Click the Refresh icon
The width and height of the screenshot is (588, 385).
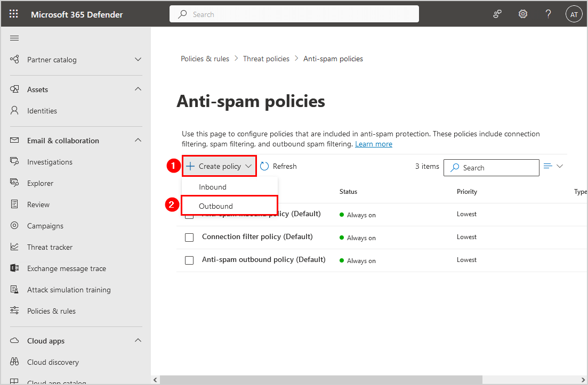(265, 166)
